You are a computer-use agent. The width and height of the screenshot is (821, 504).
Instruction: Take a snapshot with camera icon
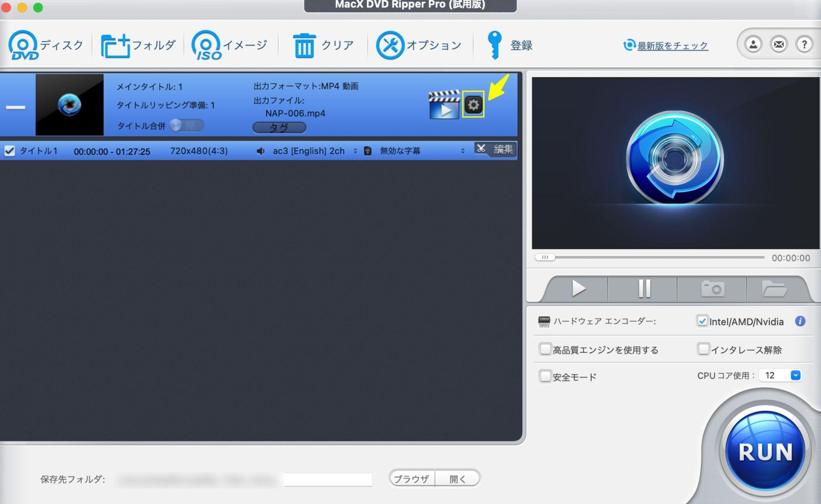[x=712, y=288]
